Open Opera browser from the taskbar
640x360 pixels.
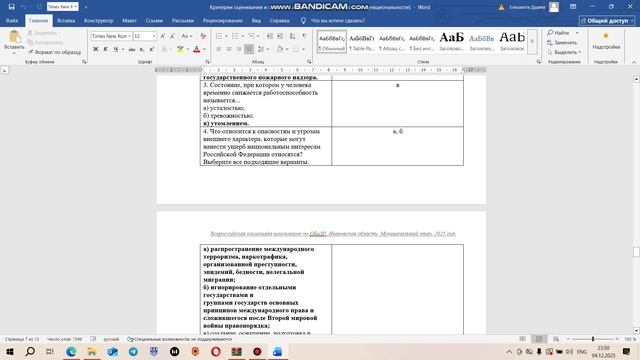coord(216,351)
